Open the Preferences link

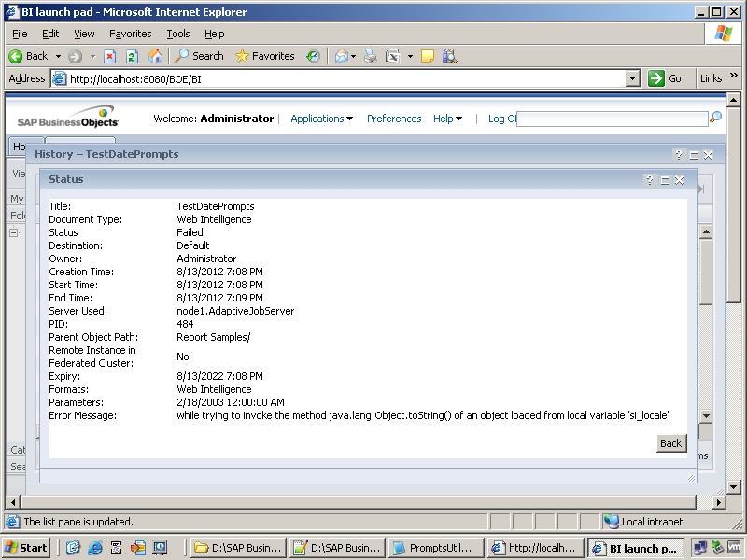[394, 119]
